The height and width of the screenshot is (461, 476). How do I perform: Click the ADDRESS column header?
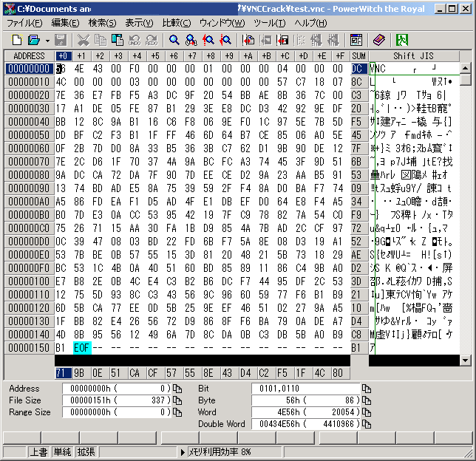point(29,56)
